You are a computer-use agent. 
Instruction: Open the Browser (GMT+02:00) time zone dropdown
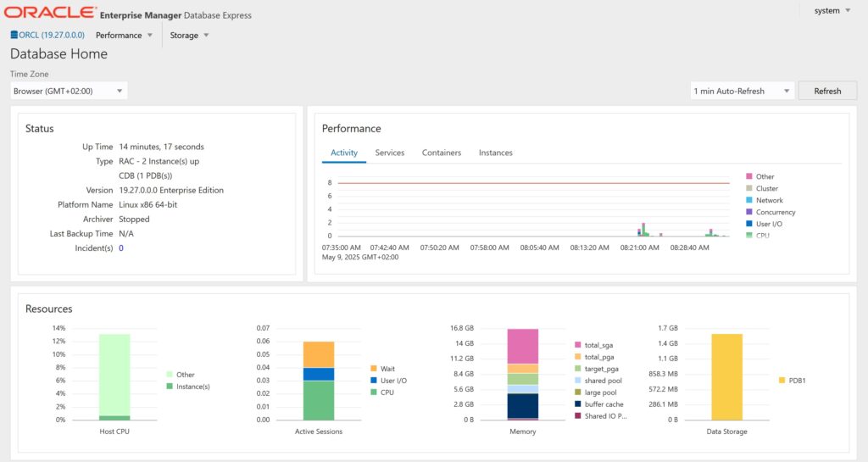pyautogui.click(x=69, y=91)
